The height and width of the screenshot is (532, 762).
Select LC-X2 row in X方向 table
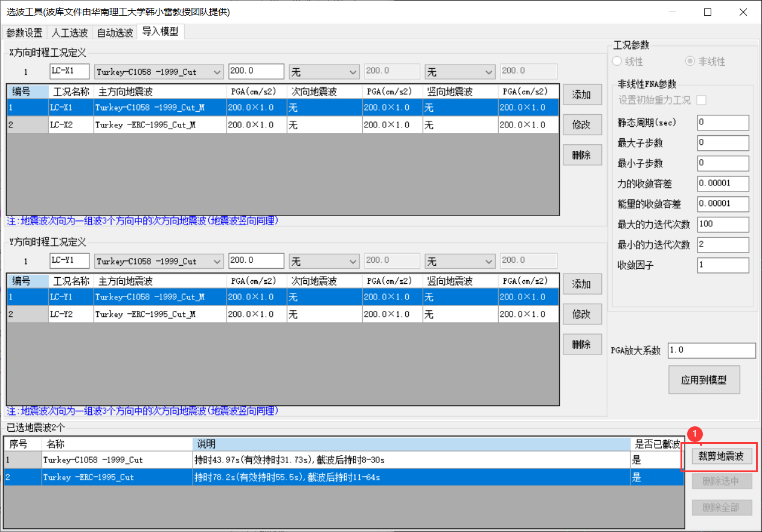(145, 125)
